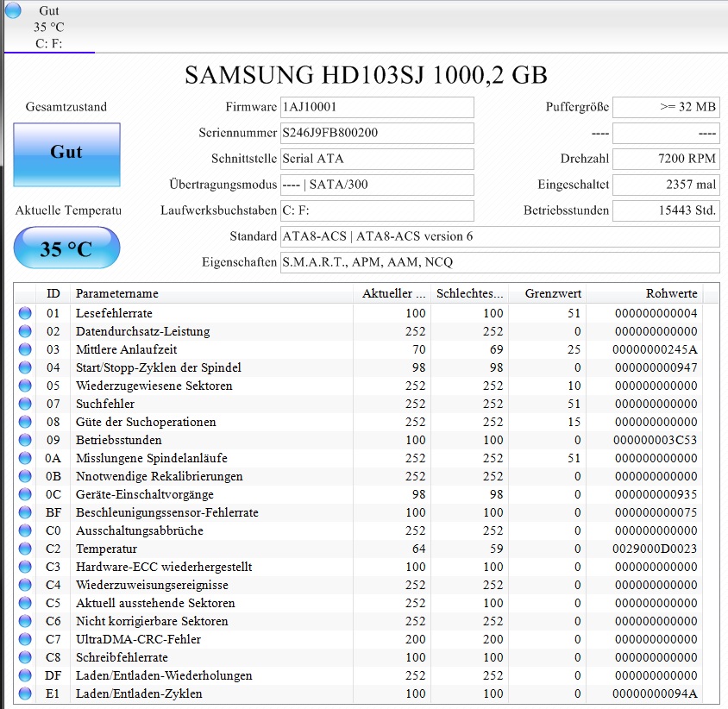Click the SAMSUNG HD103SJ 1000,2 GB title
728x709 pixels.
(x=366, y=75)
